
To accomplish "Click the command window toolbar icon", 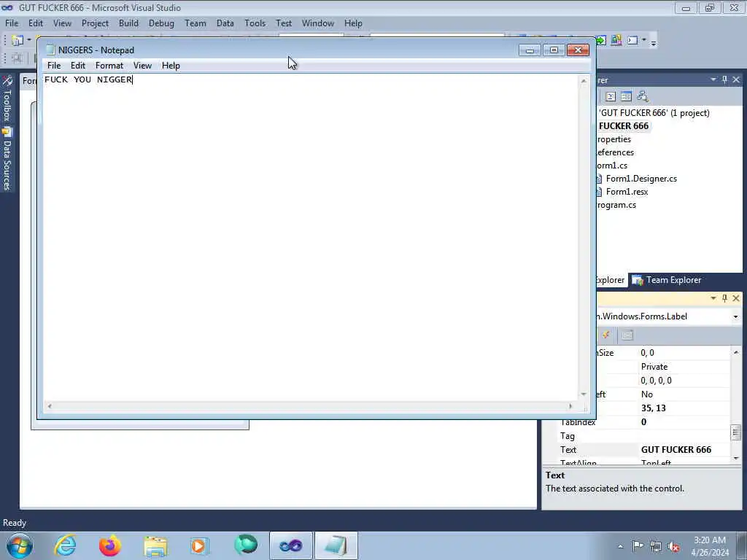I will click(632, 41).
